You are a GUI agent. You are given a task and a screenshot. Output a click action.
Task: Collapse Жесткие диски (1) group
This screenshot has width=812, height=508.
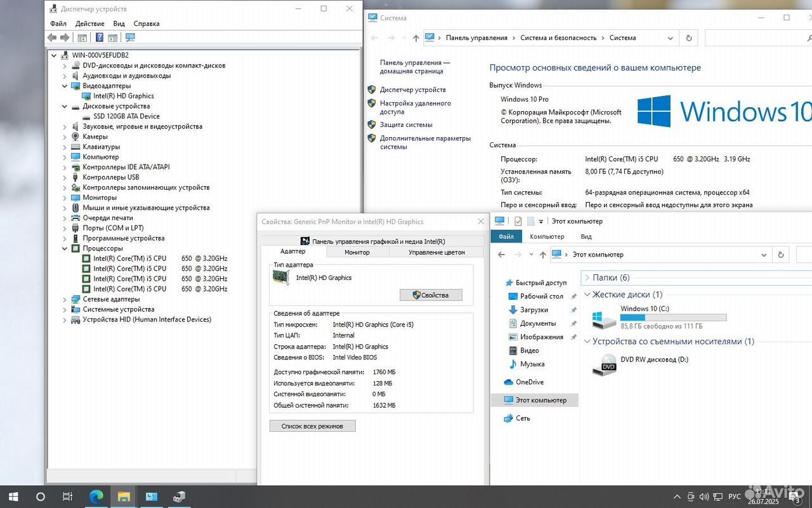click(587, 295)
